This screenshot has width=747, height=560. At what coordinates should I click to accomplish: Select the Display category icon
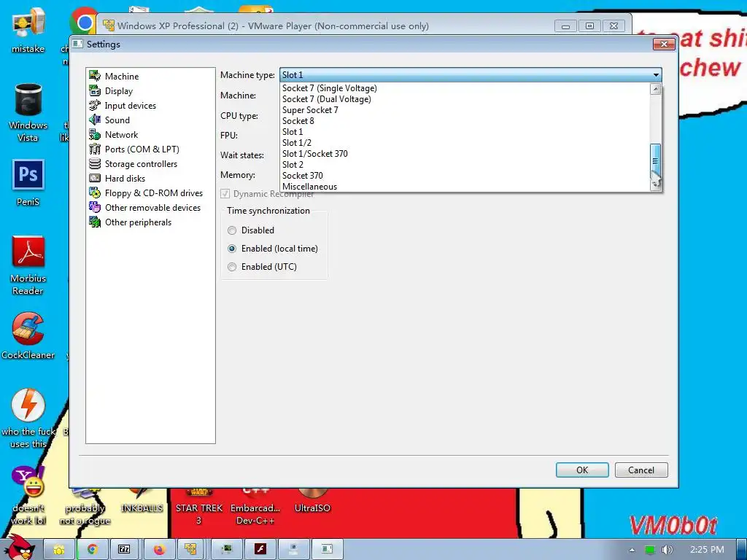(x=95, y=91)
